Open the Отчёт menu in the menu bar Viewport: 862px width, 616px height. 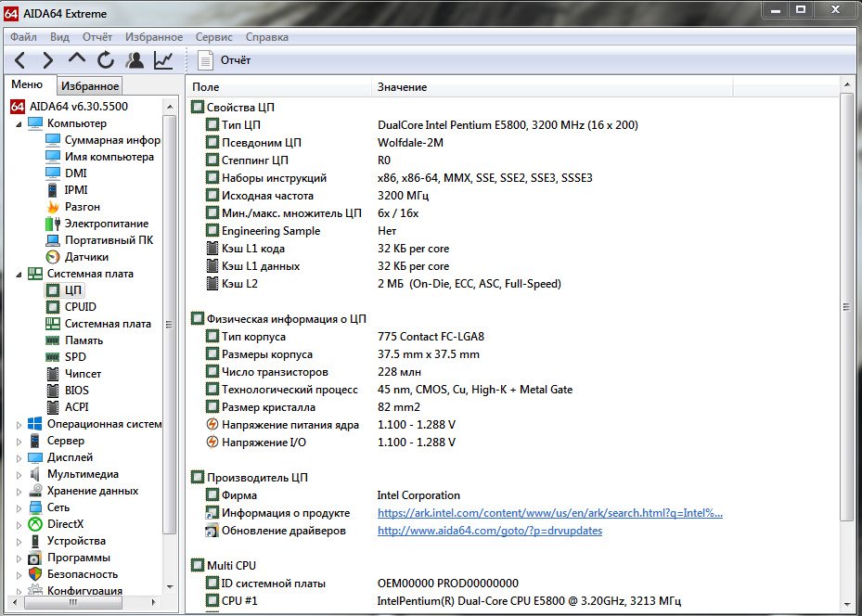click(x=97, y=37)
